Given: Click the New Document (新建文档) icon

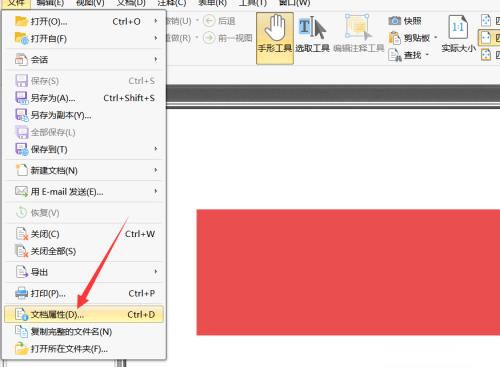Looking at the screenshot, I should [22, 170].
